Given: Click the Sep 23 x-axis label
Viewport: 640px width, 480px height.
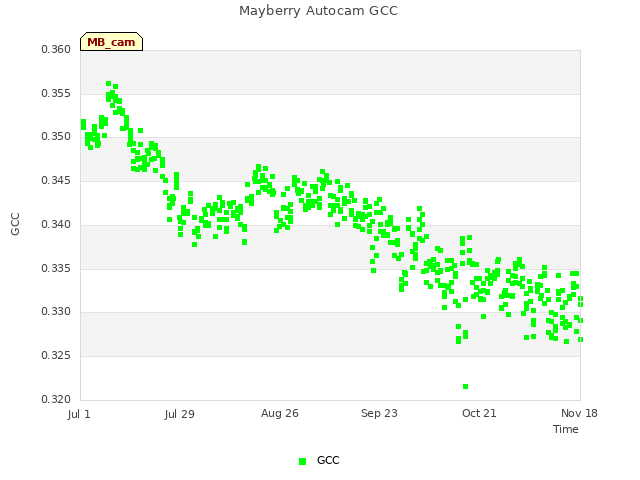Looking at the screenshot, I should point(379,413).
